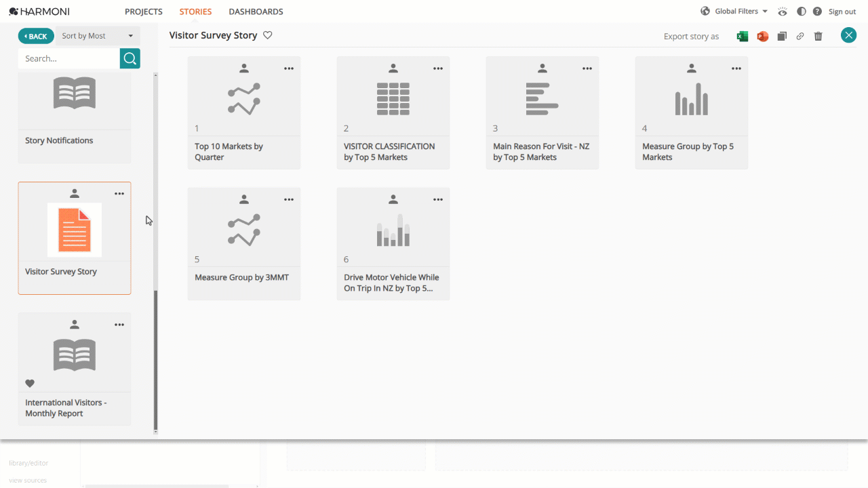868x488 pixels.
Task: Click user icon on Top 10 Markets card
Action: pyautogui.click(x=244, y=68)
